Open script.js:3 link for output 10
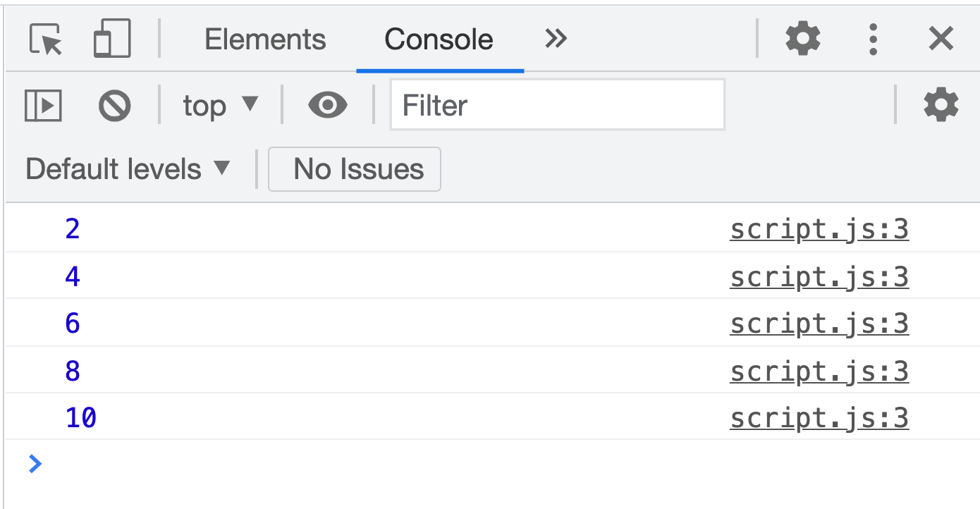 [819, 418]
